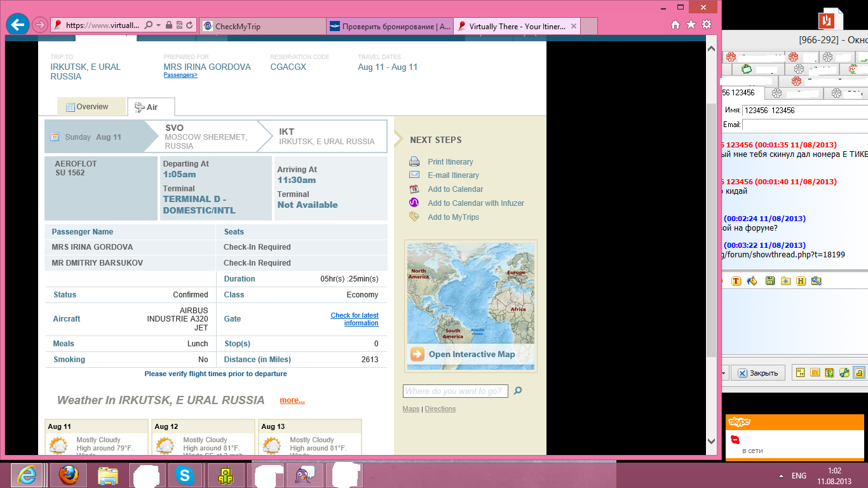Open the address bar autocomplete dropdown arrow
This screenshot has height=488, width=868.
[158, 25]
